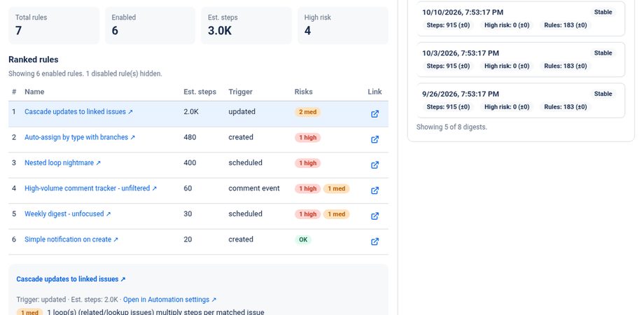Viewport: 644px width, 315px height.
Task: Click the Risks column header
Action: point(303,92)
